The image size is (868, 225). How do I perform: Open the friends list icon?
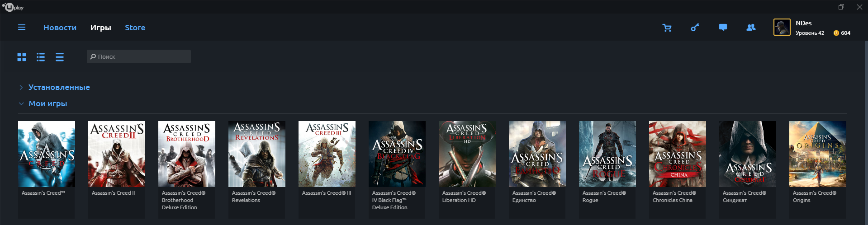point(751,28)
